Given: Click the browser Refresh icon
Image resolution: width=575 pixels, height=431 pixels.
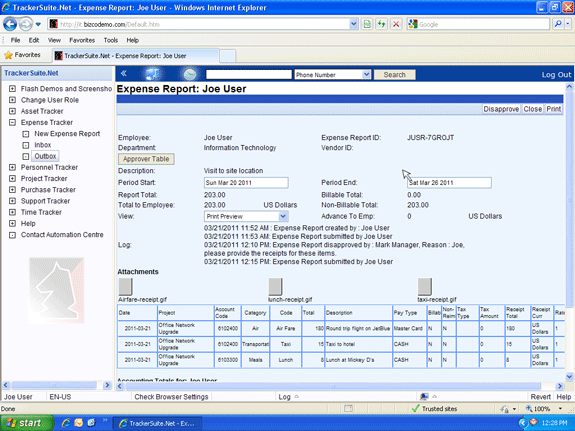Looking at the screenshot, I should (x=381, y=24).
